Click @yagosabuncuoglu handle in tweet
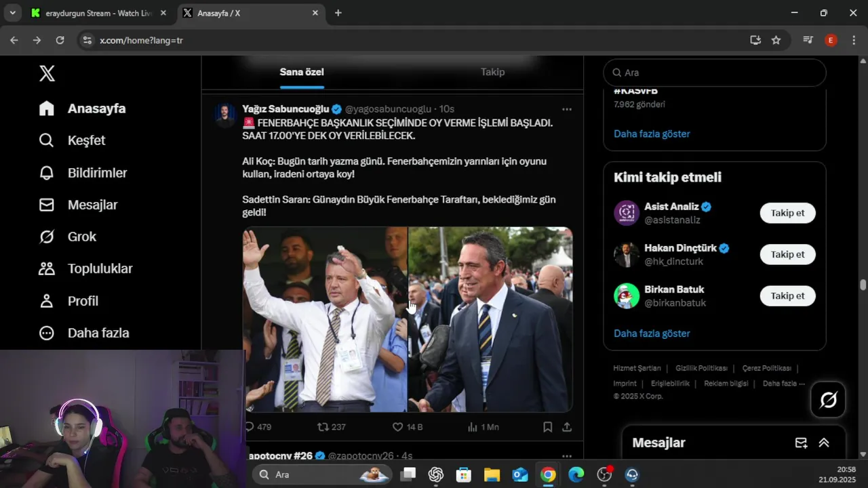This screenshot has height=488, width=868. [388, 109]
